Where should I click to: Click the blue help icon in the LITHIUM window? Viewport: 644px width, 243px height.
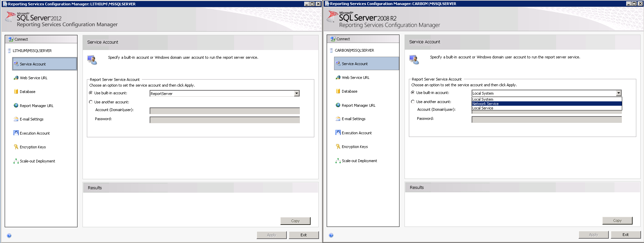coord(9,236)
